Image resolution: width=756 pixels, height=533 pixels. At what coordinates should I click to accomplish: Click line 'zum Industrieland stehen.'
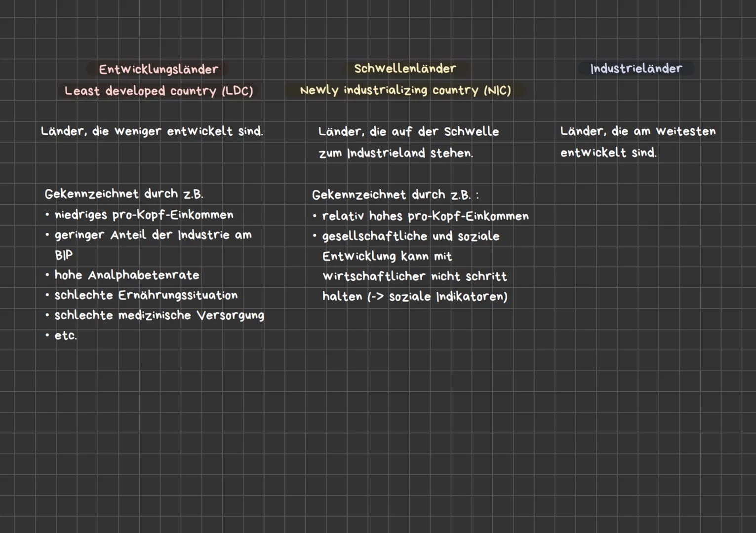396,153
